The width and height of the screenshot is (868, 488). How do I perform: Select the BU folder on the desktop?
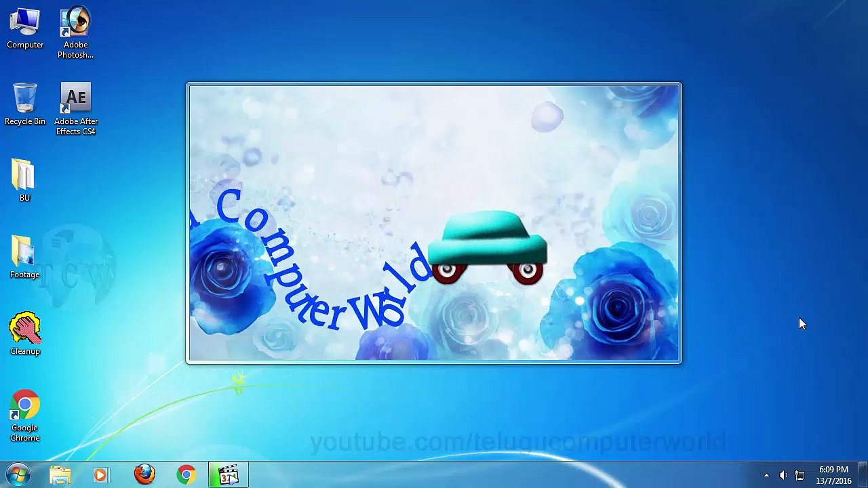24,180
